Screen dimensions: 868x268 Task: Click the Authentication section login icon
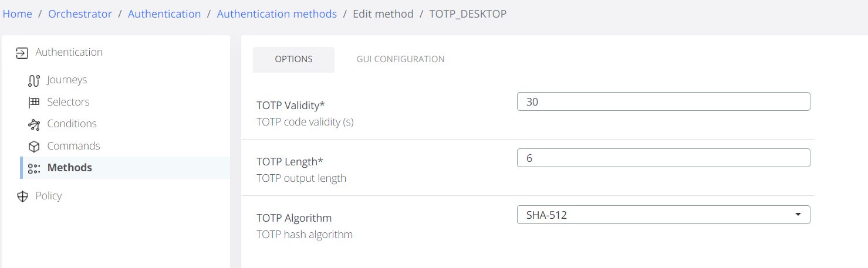tap(22, 53)
